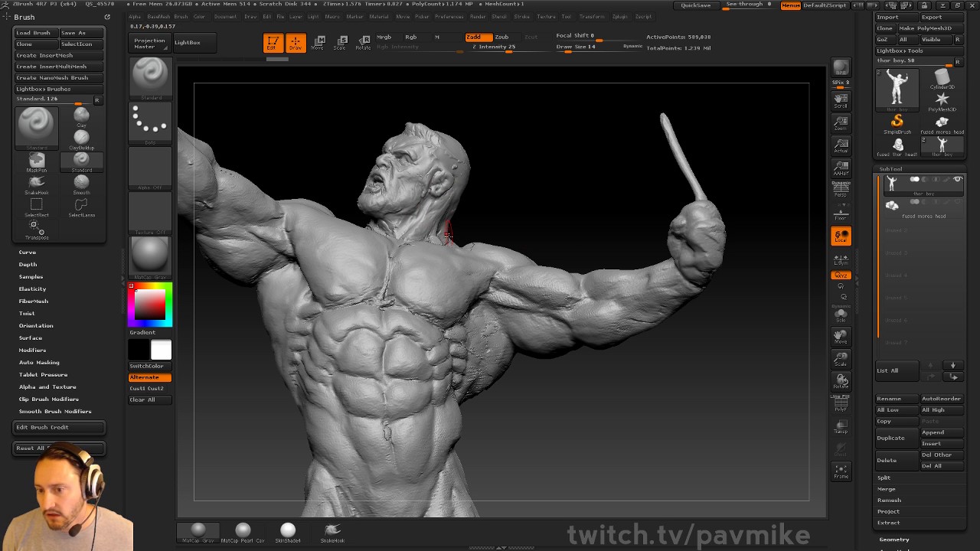
Task: Toggle the Alternate color button
Action: click(x=149, y=377)
